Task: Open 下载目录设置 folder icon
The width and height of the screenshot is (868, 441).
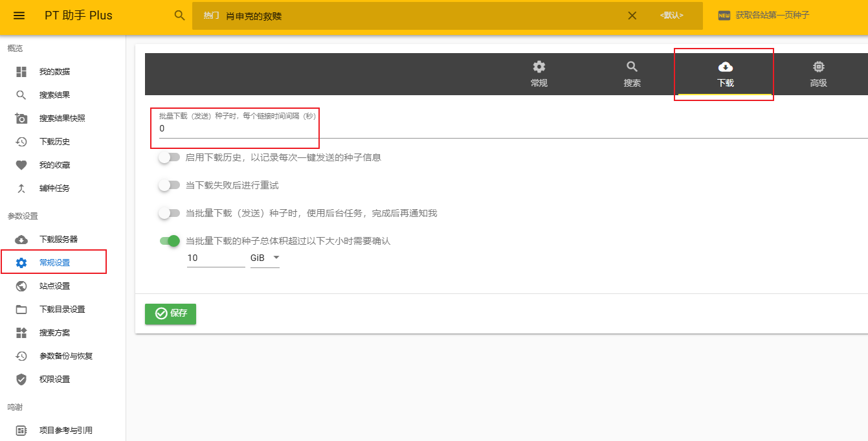Action: tap(21, 310)
